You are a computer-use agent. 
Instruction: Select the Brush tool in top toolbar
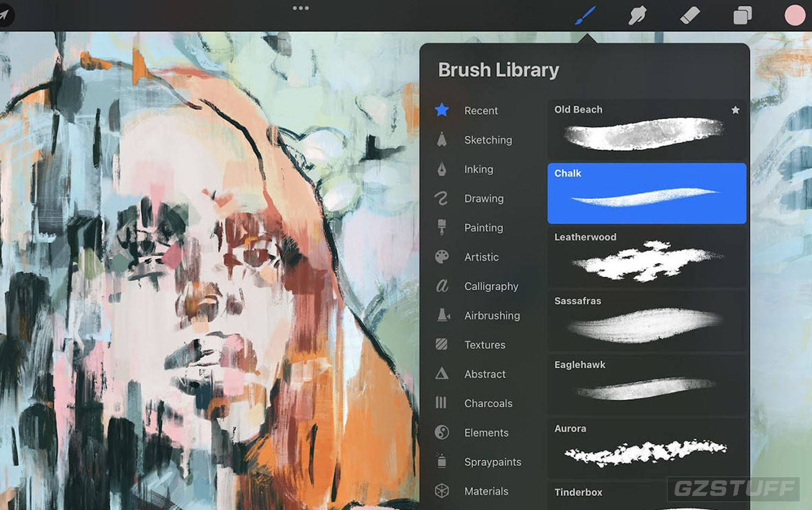(586, 15)
